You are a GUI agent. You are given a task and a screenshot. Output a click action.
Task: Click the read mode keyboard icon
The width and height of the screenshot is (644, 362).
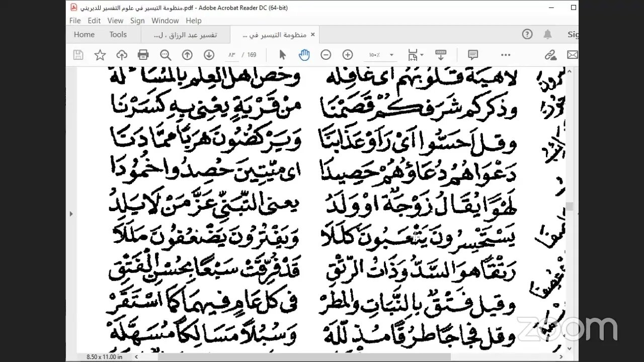coord(441,55)
